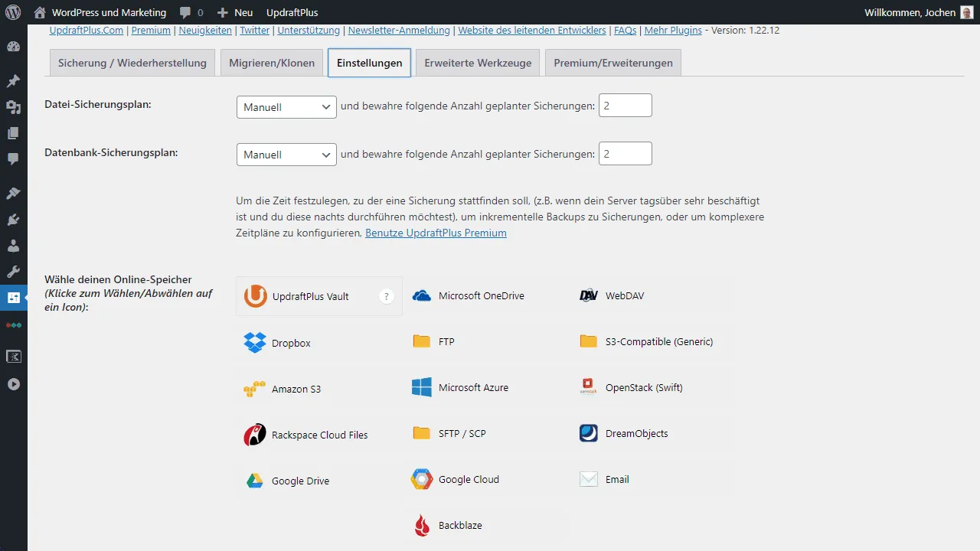Image resolution: width=980 pixels, height=551 pixels.
Task: Open the Dashboard gauge icon in sidebar
Action: tap(13, 46)
